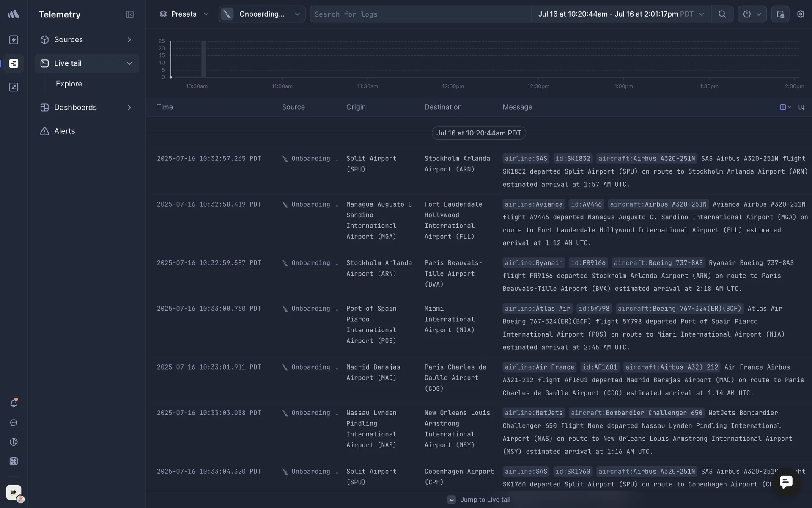Open the Onboarding source dropdown
Viewport: 812px width, 508px height.
262,14
